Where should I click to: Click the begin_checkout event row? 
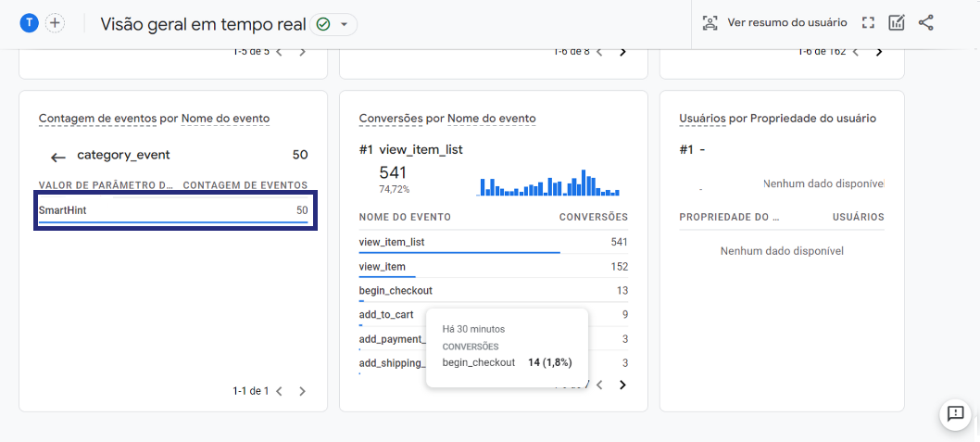pos(493,291)
